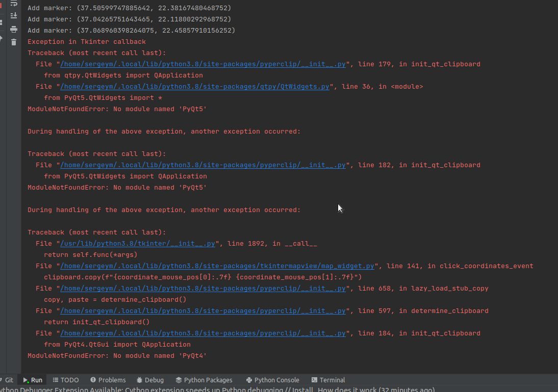Image resolution: width=558 pixels, height=392 pixels.
Task: Open the Python Packages panel
Action: [x=205, y=380]
